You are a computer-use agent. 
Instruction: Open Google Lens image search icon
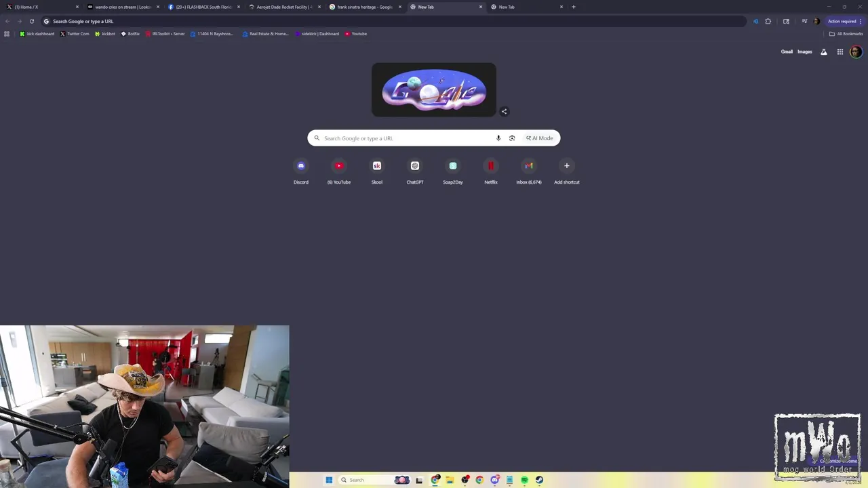[512, 138]
